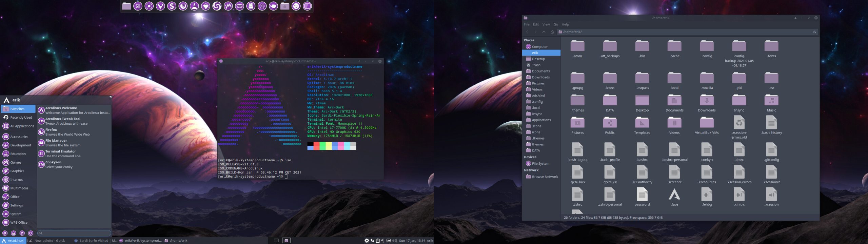Launch Terminal Emulator from favorites
The width and height of the screenshot is (868, 244).
click(74, 154)
